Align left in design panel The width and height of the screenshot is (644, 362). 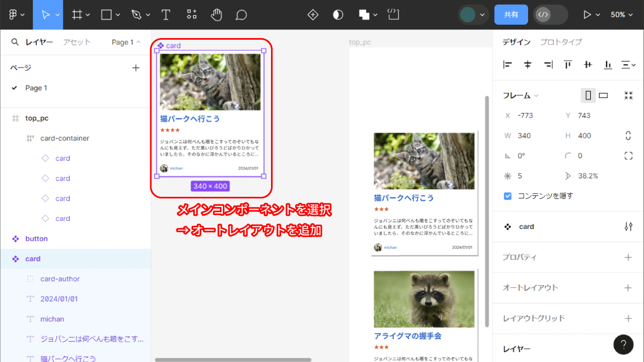508,65
